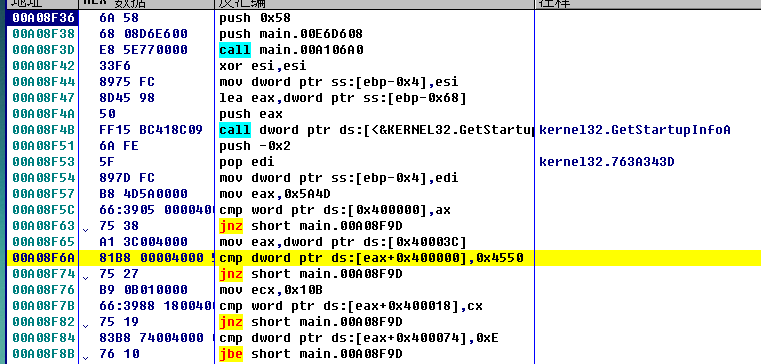Click jump arrow marker beside 00A08F8B
761x364 pixels.
[86, 358]
